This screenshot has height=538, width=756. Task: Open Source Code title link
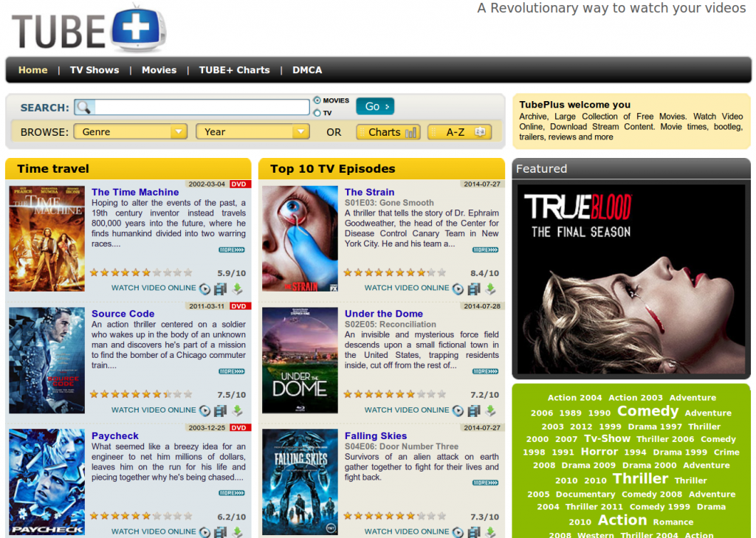123,314
